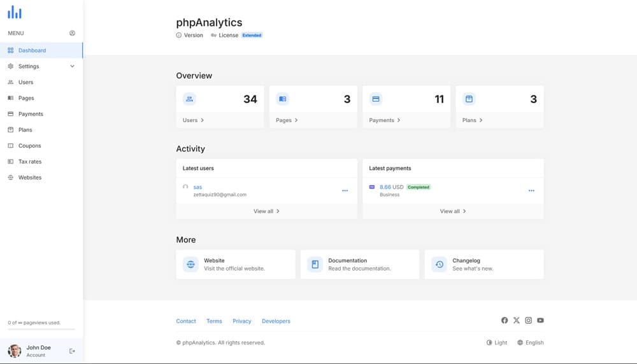This screenshot has width=637, height=364.
Task: Click the pageviews usage progress bar
Action: pyautogui.click(x=41, y=329)
